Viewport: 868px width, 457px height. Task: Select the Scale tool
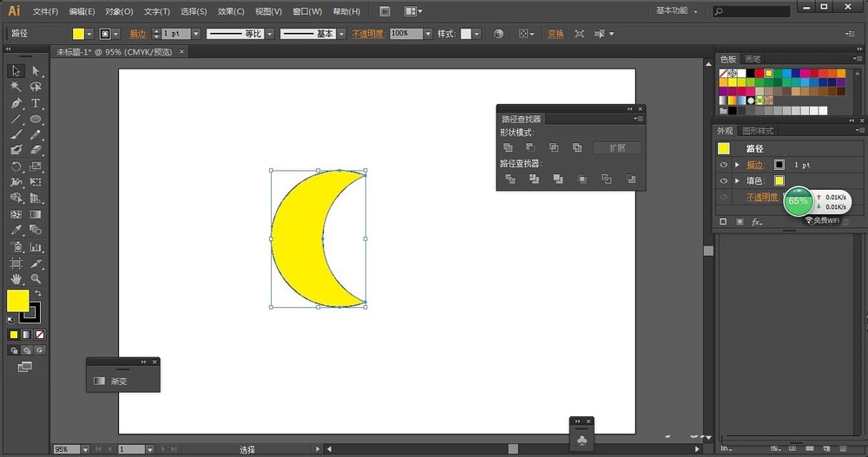tap(36, 166)
